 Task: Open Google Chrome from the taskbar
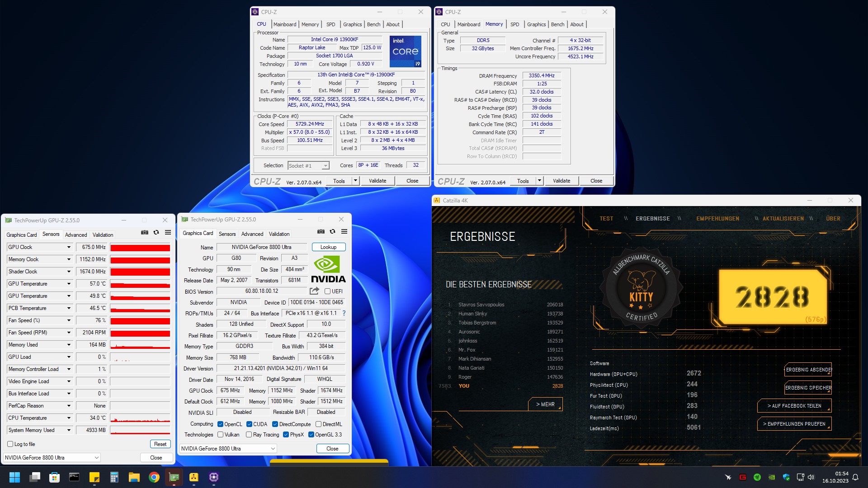click(154, 477)
